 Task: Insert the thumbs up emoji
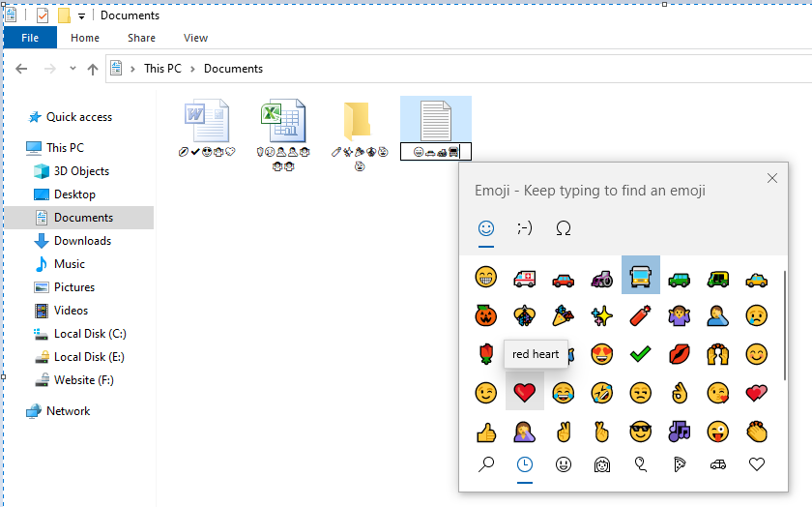pos(485,432)
